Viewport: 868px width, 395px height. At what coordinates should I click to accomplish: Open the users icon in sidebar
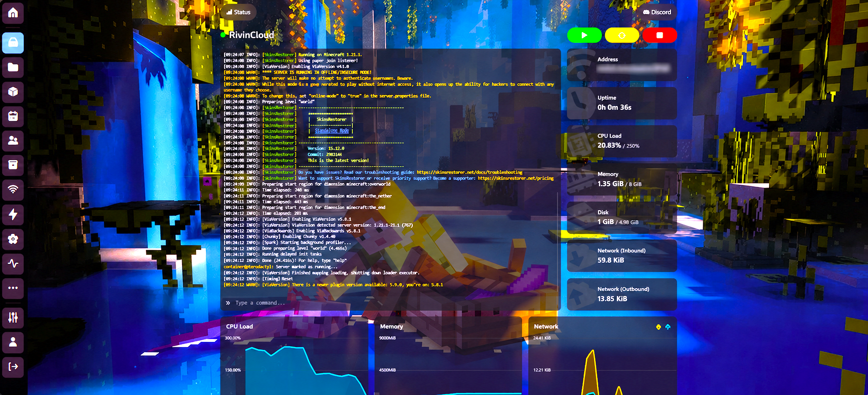click(13, 141)
